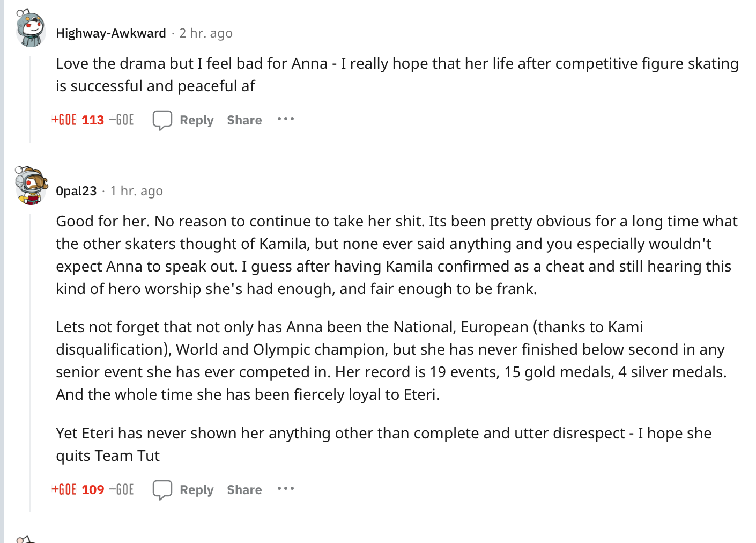Click speech bubble reply icon under Opal23's comment
Viewport: 756px width, 543px height.
[162, 490]
